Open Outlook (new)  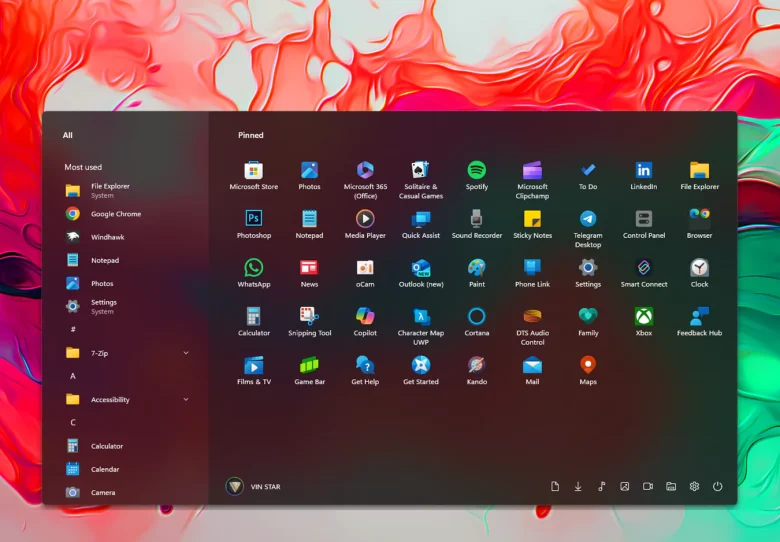[421, 273]
